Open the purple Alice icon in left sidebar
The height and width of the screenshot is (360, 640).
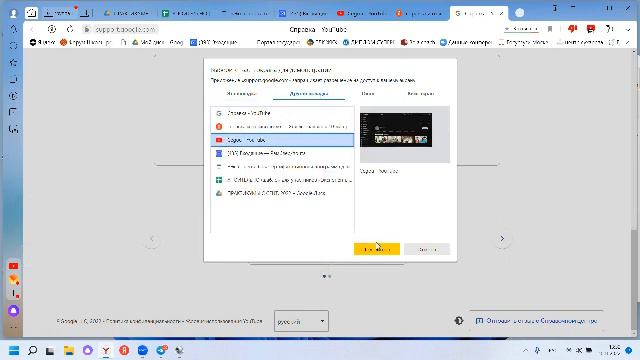tap(13, 311)
